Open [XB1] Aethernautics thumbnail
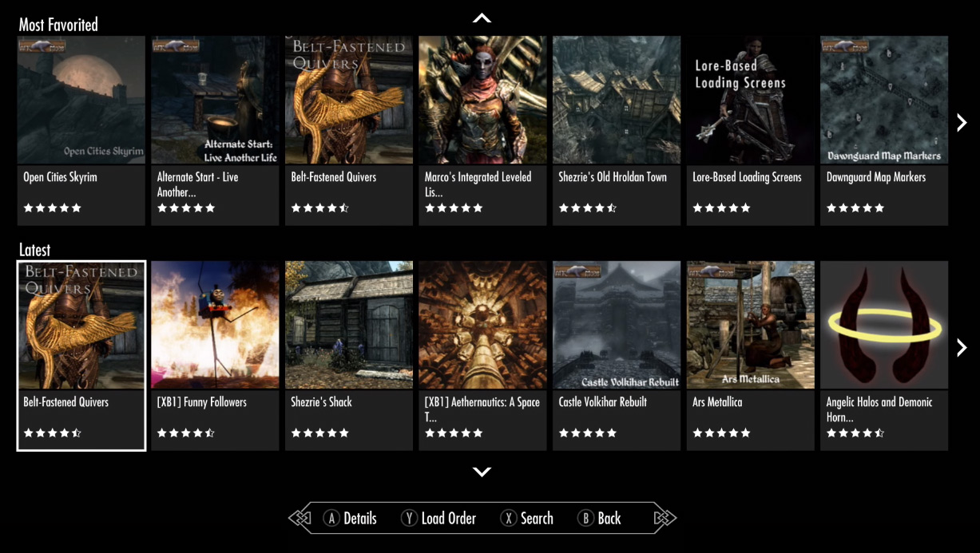 click(482, 326)
